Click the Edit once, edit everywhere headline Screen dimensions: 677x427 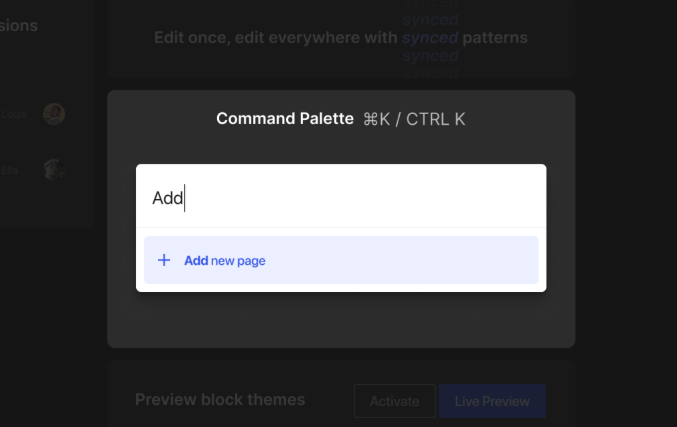pos(277,38)
